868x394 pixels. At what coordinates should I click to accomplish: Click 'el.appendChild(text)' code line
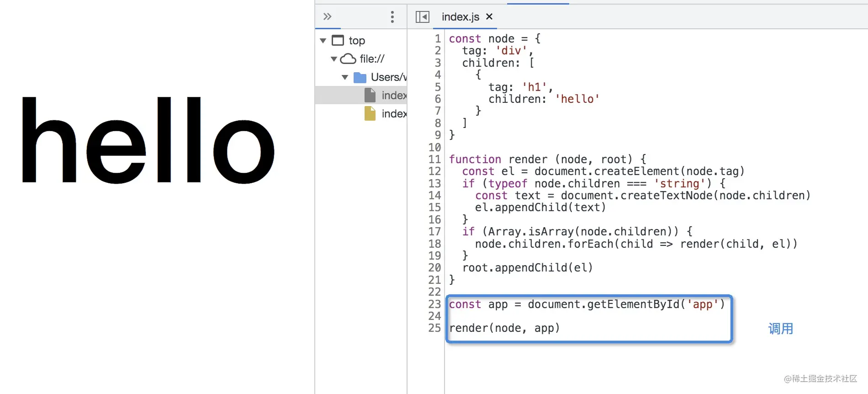[540, 208]
